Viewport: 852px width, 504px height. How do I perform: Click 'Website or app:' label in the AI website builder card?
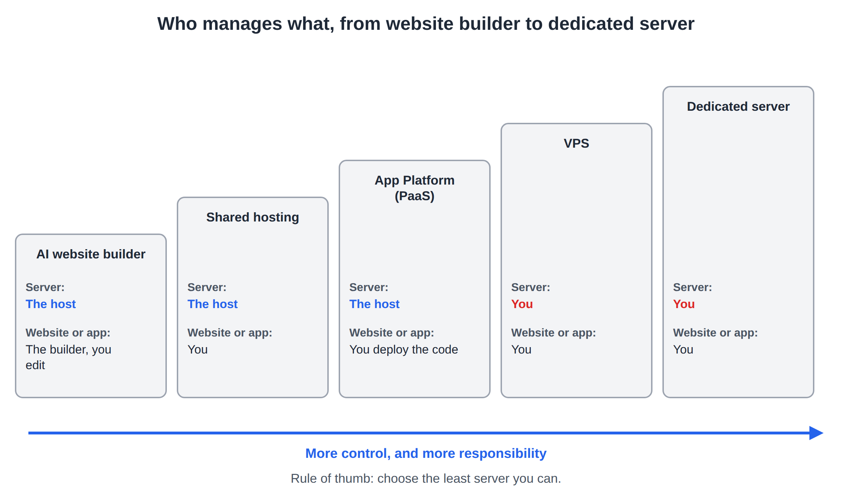[68, 333]
